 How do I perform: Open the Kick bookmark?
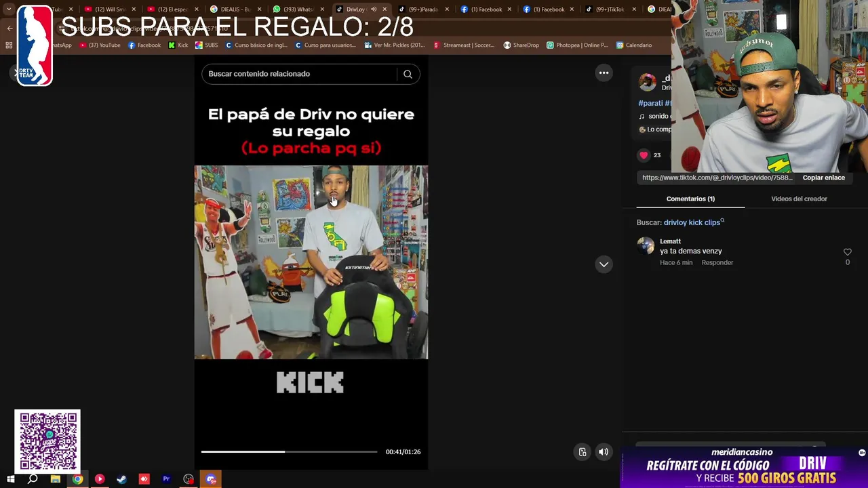178,45
